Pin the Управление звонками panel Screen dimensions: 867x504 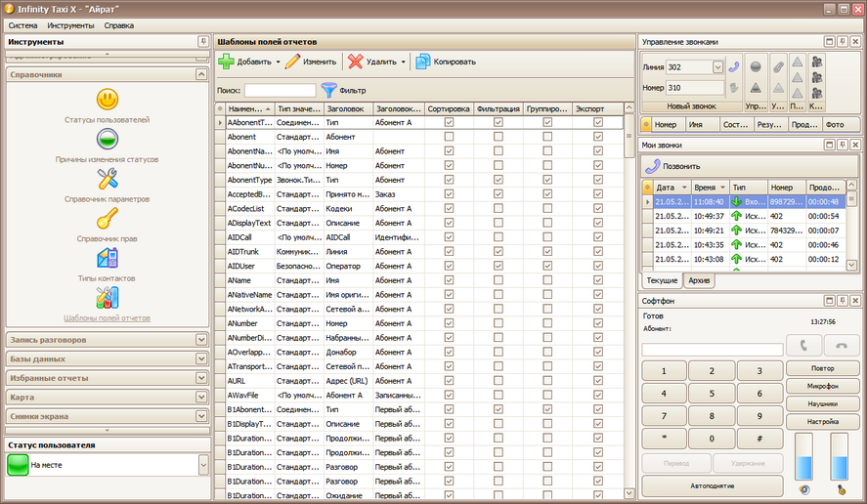point(843,41)
